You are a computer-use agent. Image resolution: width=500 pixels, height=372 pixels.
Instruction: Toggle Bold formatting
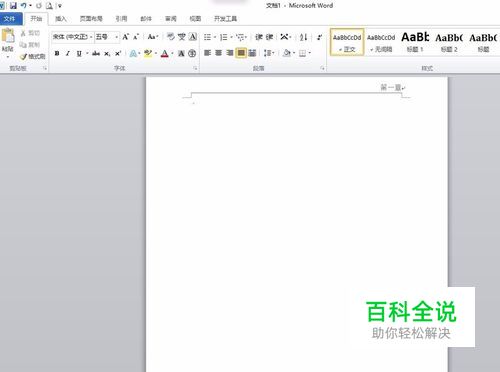tap(57, 53)
